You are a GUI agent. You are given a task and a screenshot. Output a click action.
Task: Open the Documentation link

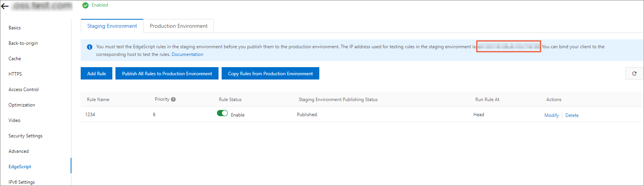(x=187, y=54)
